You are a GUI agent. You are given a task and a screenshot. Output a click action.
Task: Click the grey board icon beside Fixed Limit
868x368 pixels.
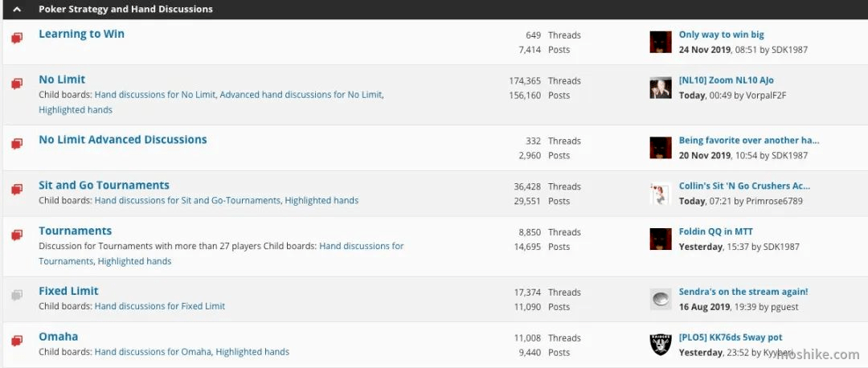(17, 296)
